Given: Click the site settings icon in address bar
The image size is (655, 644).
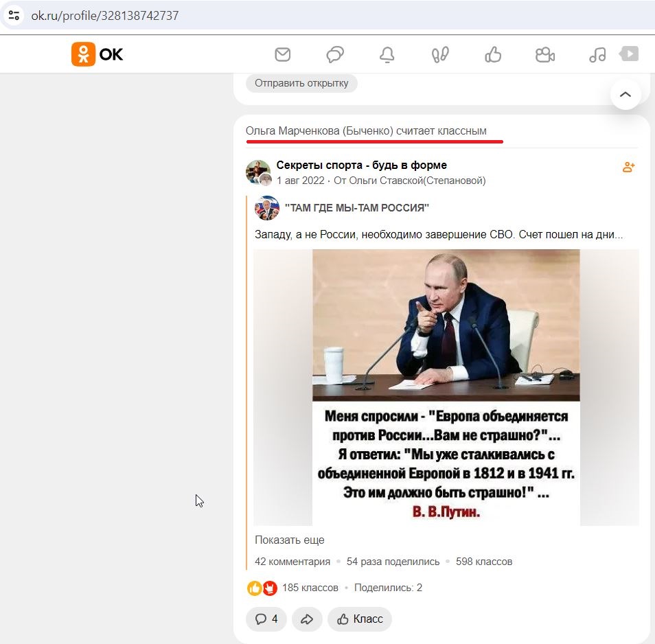Looking at the screenshot, I should coord(14,16).
